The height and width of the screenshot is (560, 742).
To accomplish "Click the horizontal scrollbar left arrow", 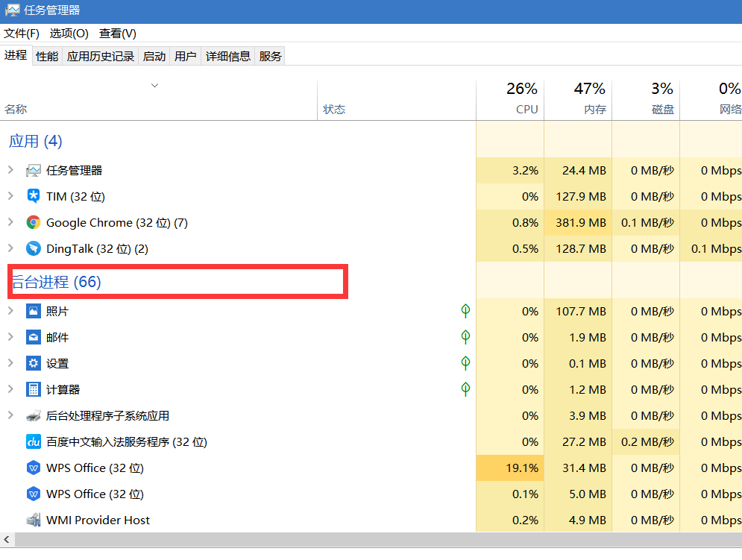I will pyautogui.click(x=7, y=539).
